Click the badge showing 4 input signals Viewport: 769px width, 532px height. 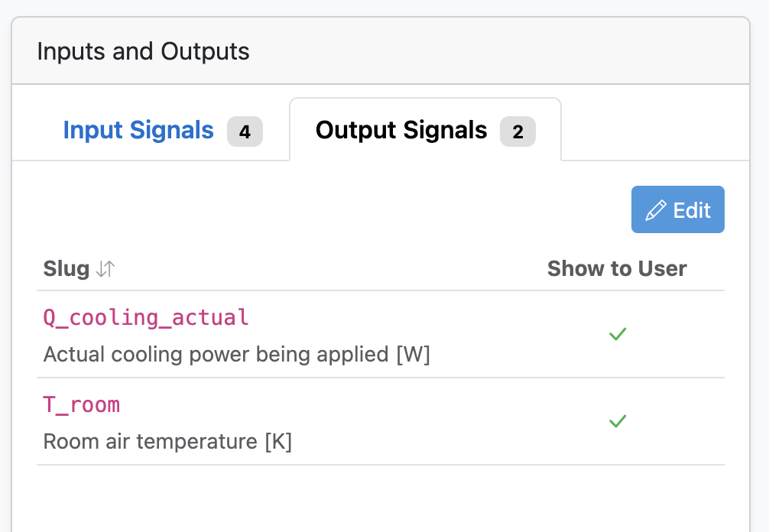point(245,131)
